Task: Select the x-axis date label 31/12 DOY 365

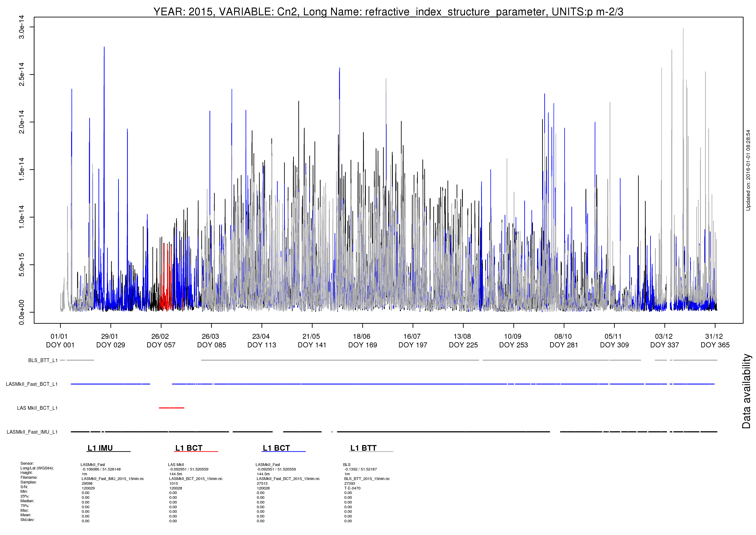Action: click(715, 341)
